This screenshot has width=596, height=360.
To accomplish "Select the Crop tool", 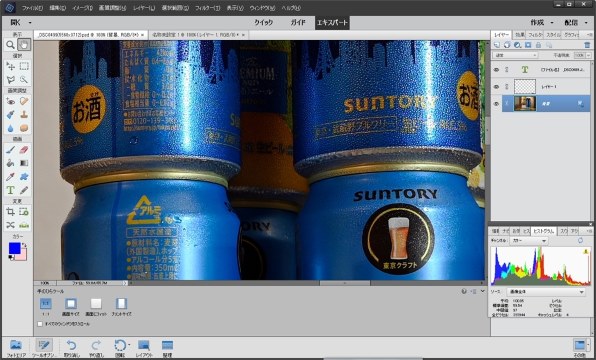I will (10, 212).
